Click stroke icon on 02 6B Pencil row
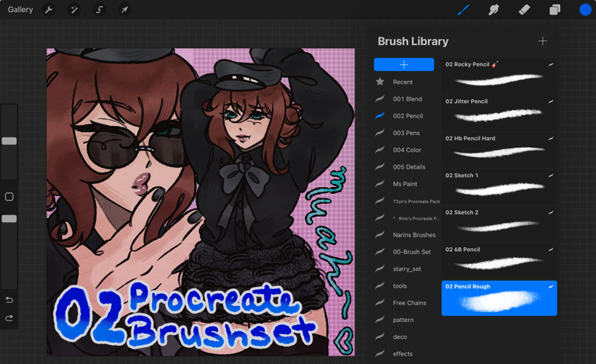This screenshot has width=596, height=364. click(x=551, y=250)
